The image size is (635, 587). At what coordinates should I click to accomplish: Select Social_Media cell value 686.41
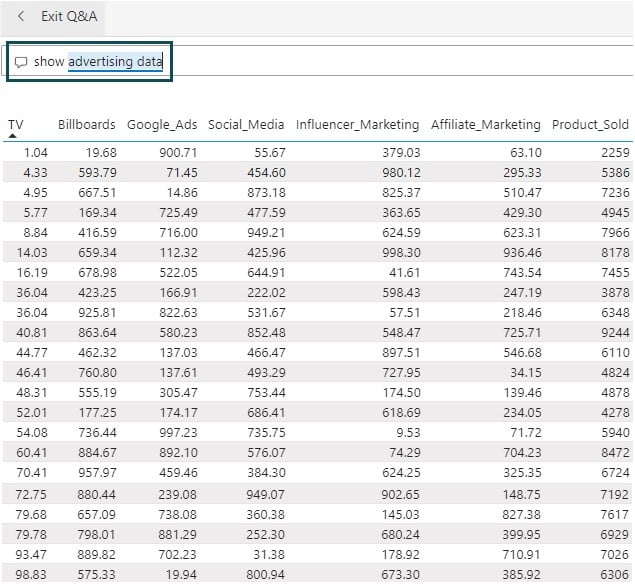coord(266,413)
